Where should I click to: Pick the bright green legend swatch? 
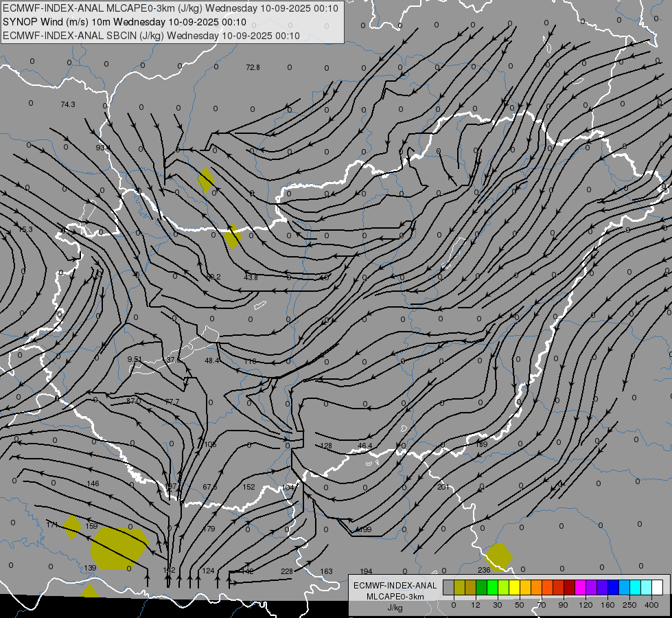492,588
